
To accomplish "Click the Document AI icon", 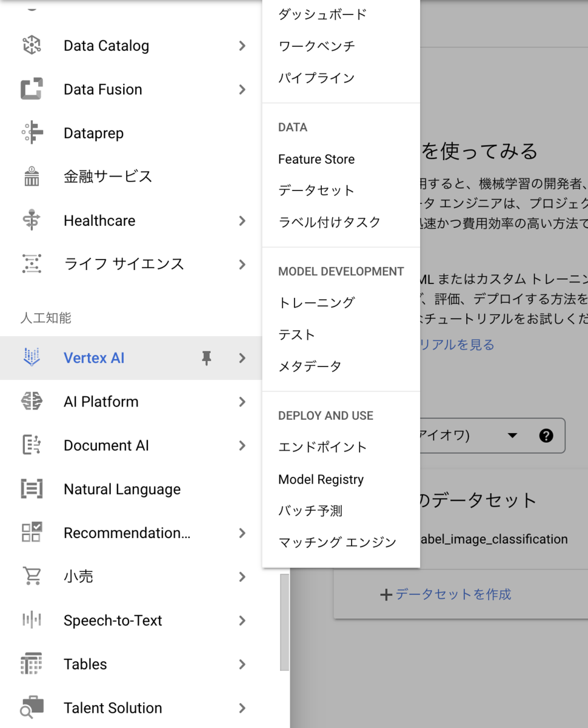I will pos(32,445).
